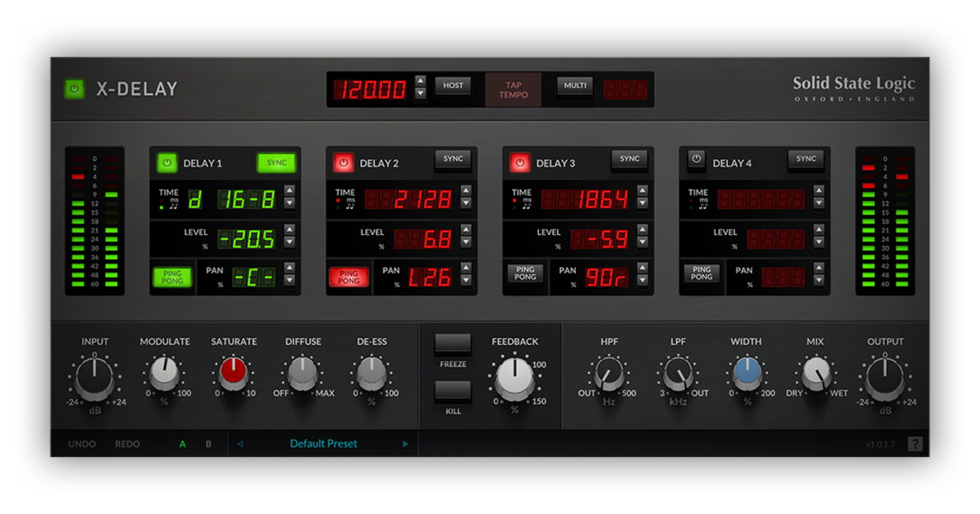Click Delay 3 level display -5.9
Image resolution: width=980 pixels, height=514 pixels.
600,238
